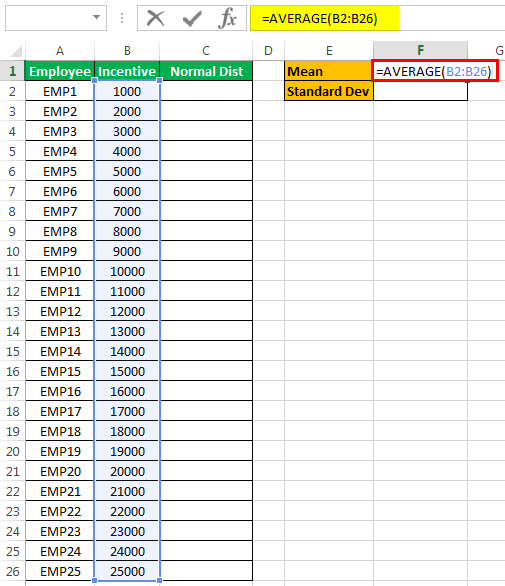505x586 pixels.
Task: Confirm formula with the checkmark icon
Action: coord(192,18)
